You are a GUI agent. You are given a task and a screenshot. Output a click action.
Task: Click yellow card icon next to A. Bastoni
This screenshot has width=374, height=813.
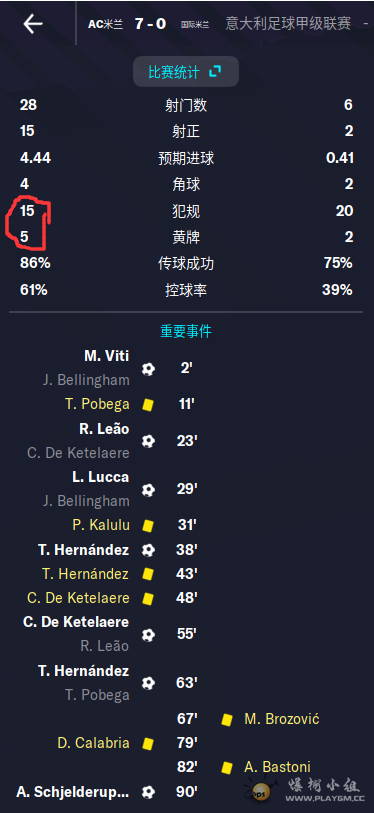click(x=227, y=767)
